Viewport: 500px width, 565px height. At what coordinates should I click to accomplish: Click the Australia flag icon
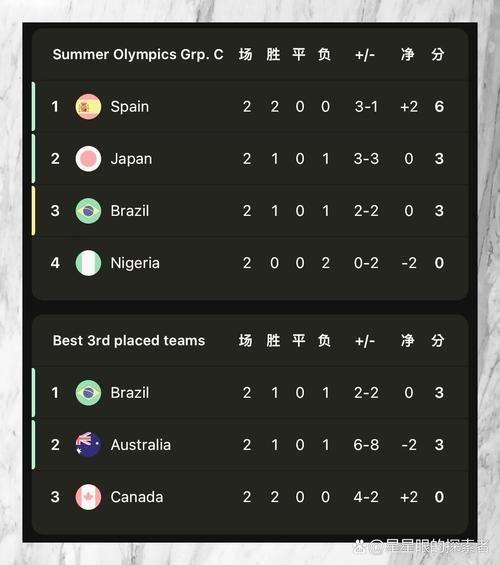pos(88,445)
